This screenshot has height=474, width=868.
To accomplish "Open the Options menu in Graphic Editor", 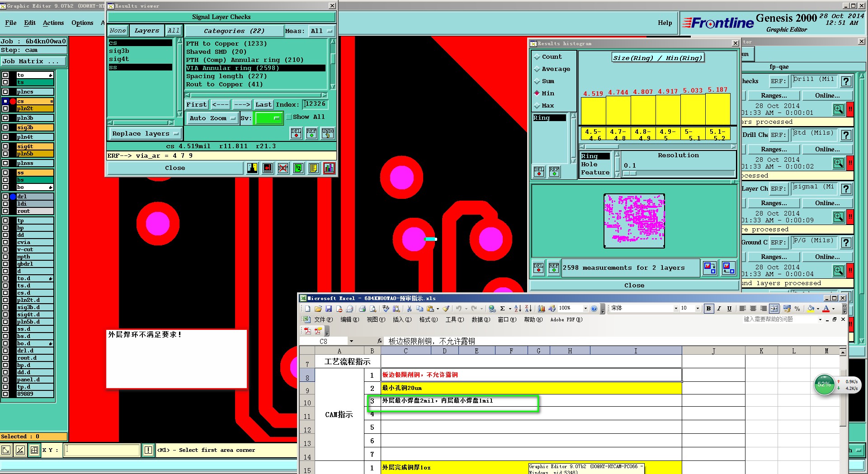I will pos(82,23).
